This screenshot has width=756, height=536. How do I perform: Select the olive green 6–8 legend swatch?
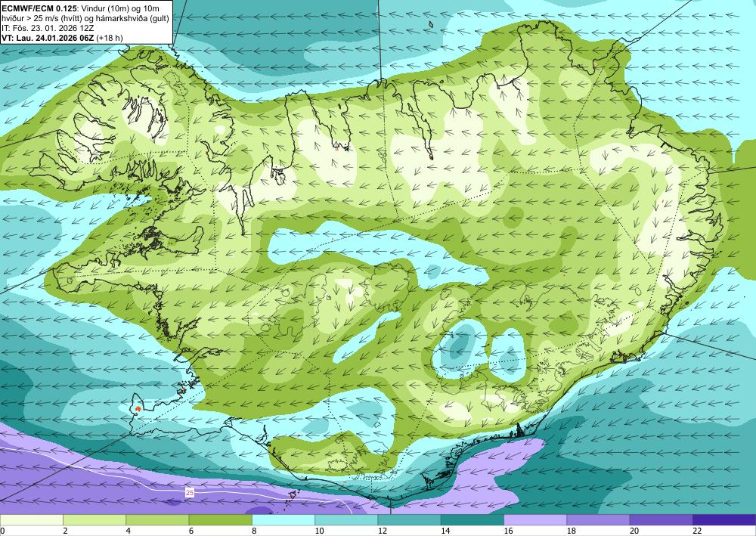click(220, 520)
